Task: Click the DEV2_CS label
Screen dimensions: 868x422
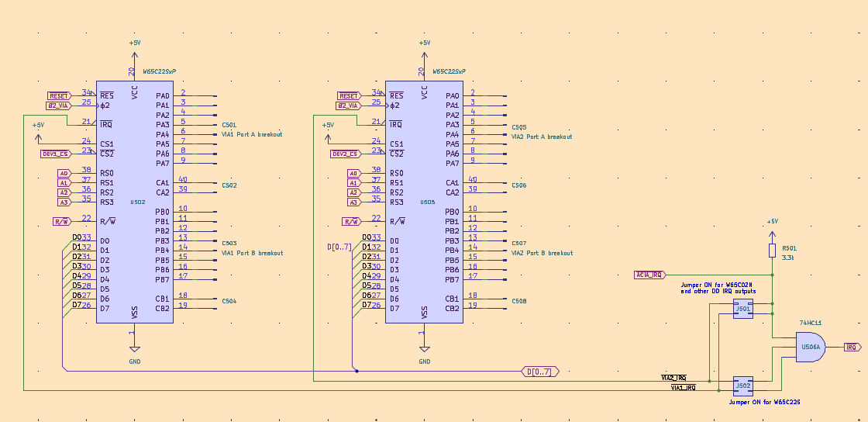Action: (x=346, y=154)
